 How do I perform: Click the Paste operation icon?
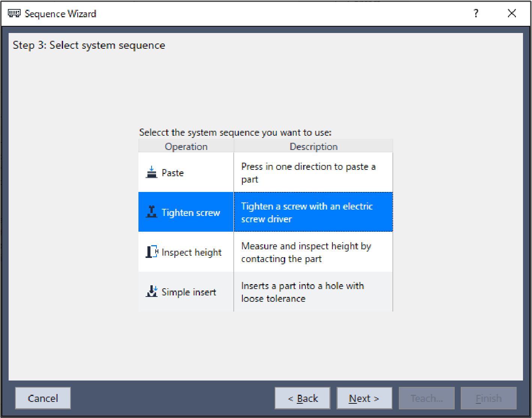coord(151,173)
